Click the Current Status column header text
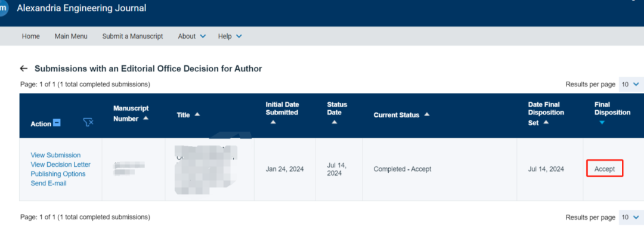Image resolution: width=644 pixels, height=233 pixels. click(397, 115)
